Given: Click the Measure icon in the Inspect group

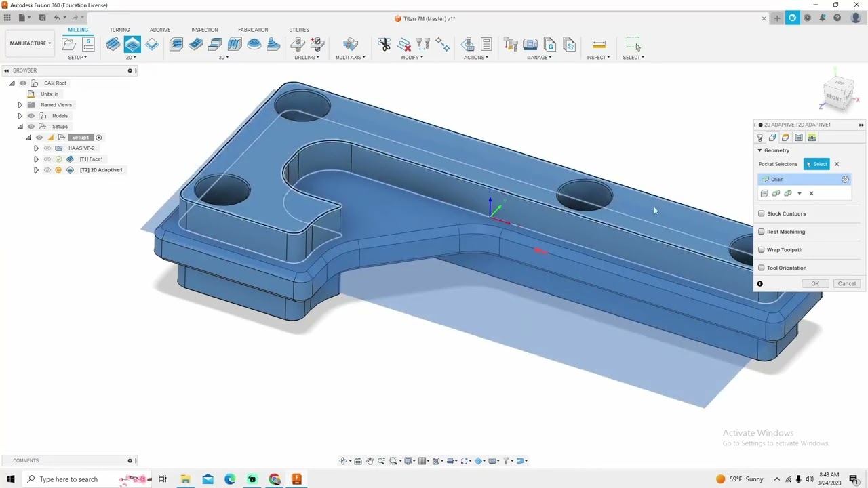Looking at the screenshot, I should tap(599, 44).
